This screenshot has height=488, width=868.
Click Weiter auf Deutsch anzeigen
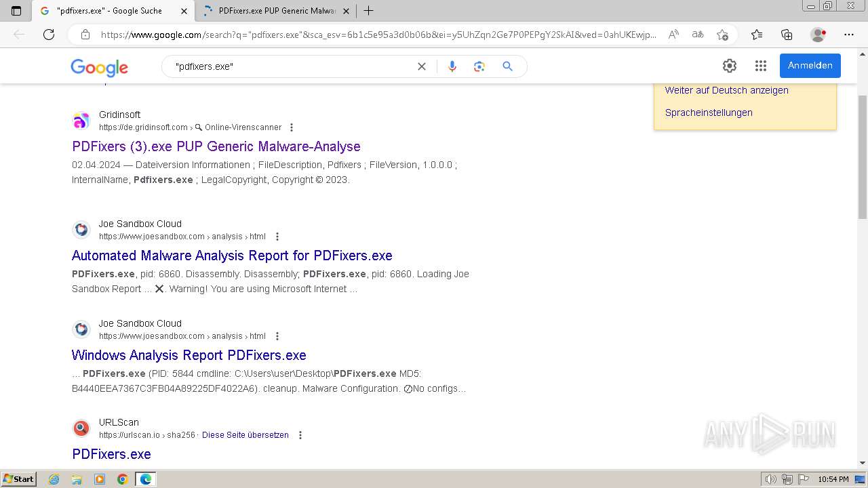tap(727, 90)
